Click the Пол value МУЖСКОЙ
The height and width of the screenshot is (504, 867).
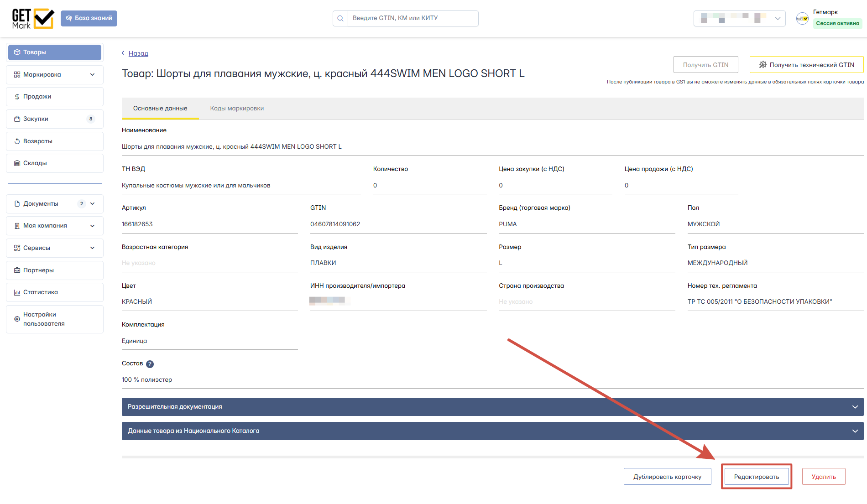tap(704, 224)
